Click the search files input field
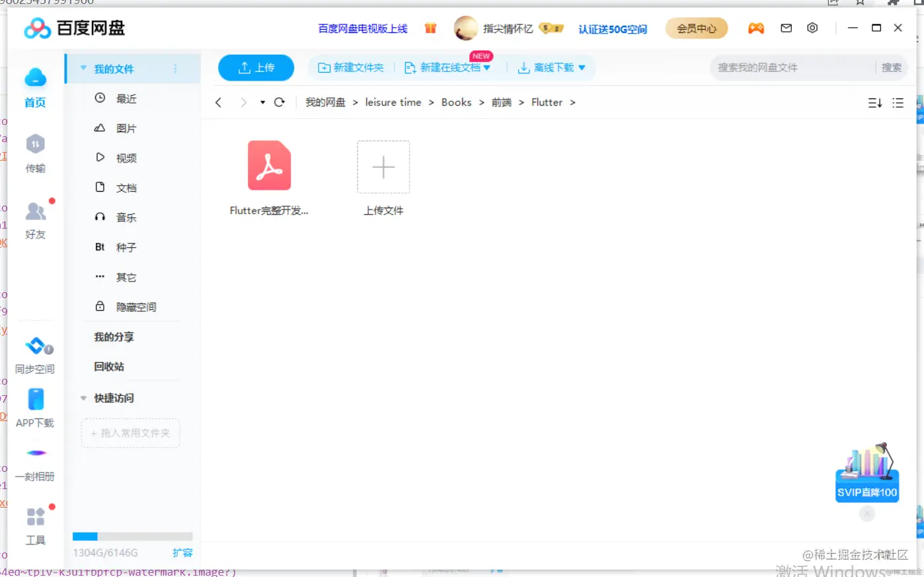This screenshot has width=924, height=577. click(x=793, y=67)
